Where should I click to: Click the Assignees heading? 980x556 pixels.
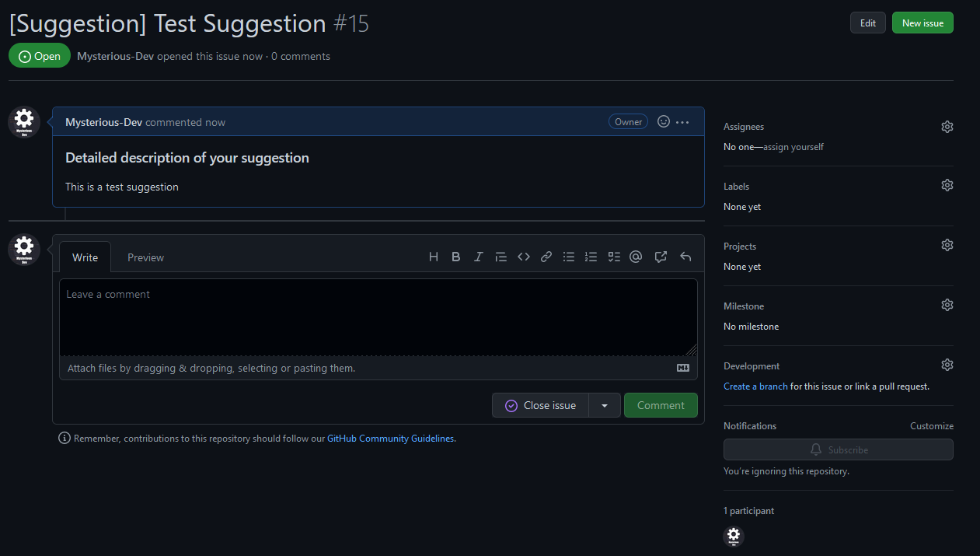click(744, 127)
